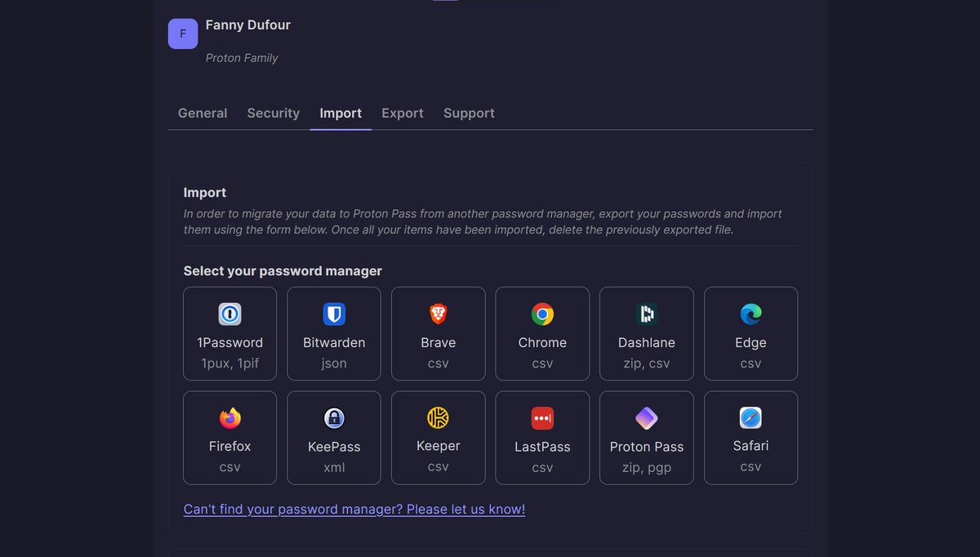Select the Firefox icon
Screen dimensions: 980x557
tap(230, 418)
